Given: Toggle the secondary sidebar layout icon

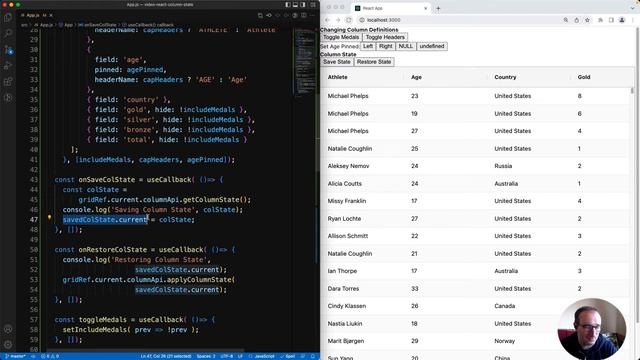Looking at the screenshot, I should pyautogui.click(x=302, y=4).
